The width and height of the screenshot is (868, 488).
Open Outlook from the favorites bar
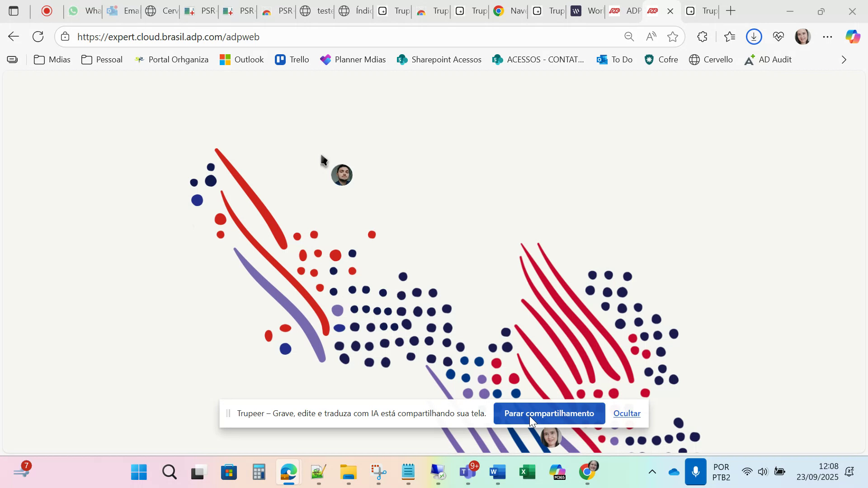click(x=242, y=59)
